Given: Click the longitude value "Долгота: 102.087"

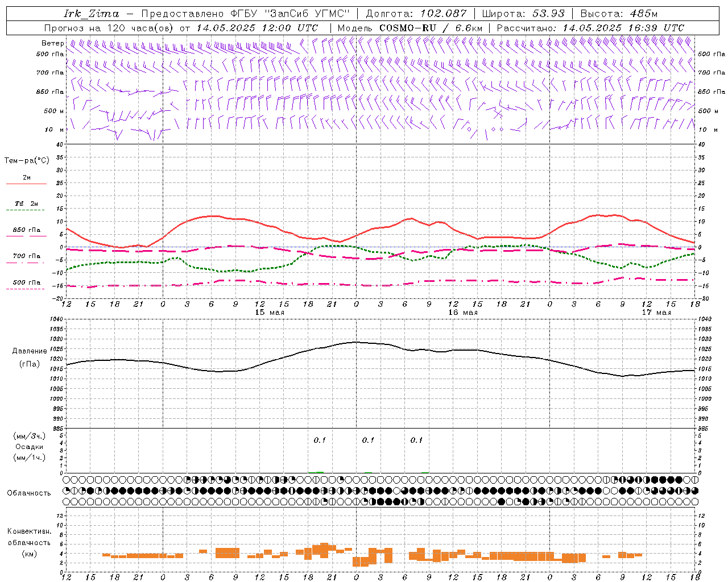Looking at the screenshot, I should [416, 14].
